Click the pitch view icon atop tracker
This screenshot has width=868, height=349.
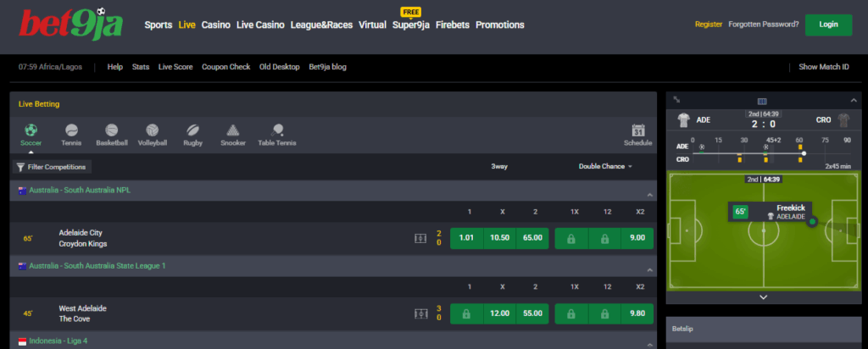tap(762, 101)
